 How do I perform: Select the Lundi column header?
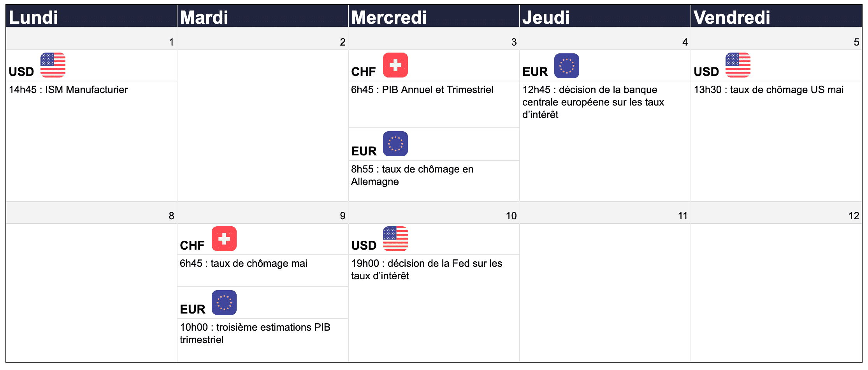[91, 17]
